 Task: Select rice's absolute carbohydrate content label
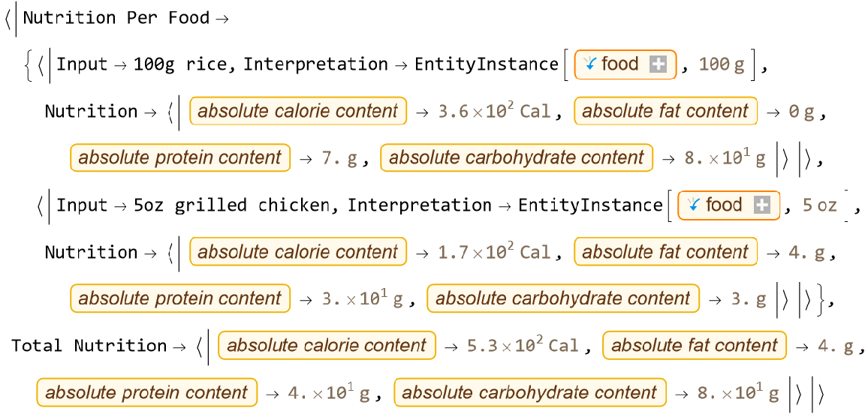coord(517,158)
